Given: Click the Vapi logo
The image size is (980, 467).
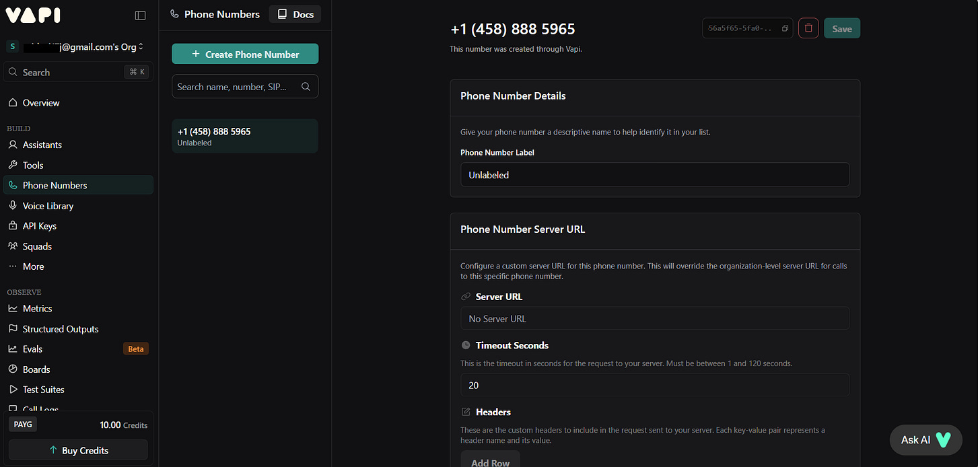Looking at the screenshot, I should coord(33,15).
